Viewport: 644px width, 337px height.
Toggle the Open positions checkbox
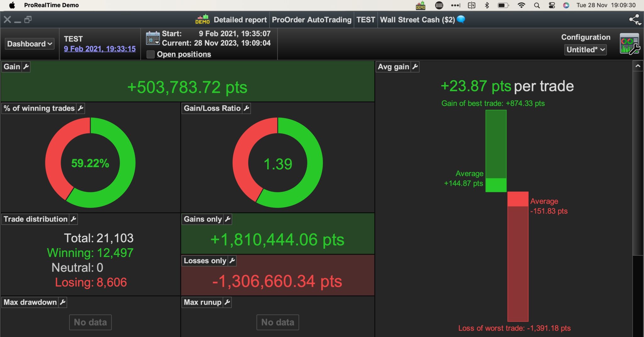[151, 54]
